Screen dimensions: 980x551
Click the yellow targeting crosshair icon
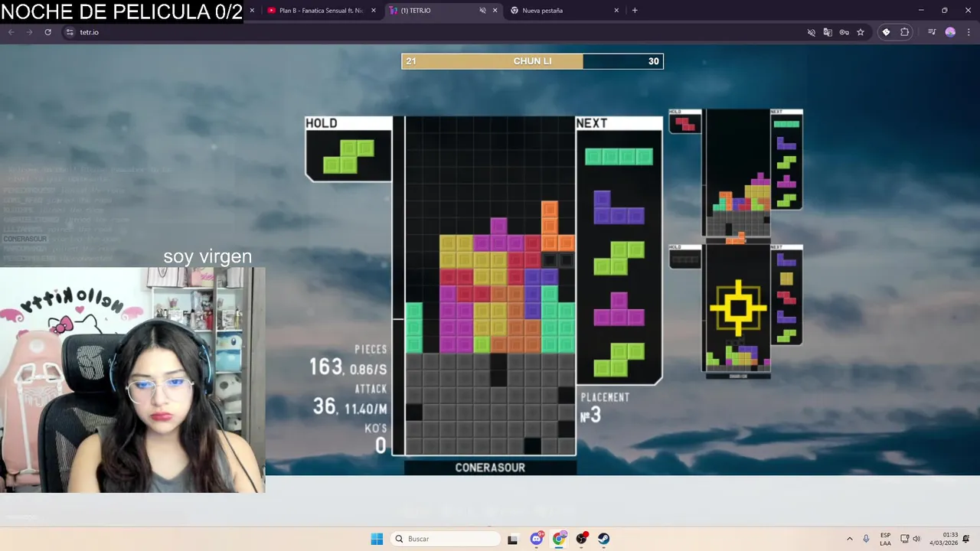point(738,308)
